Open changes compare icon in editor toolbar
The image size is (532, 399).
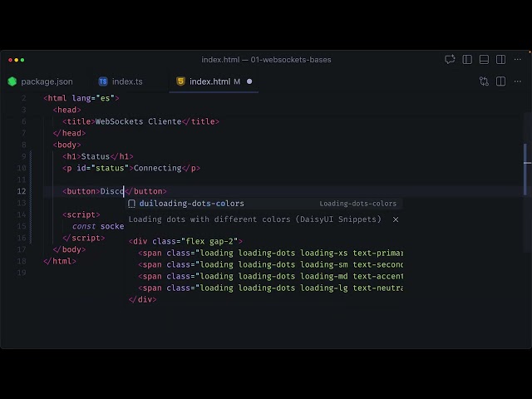[x=484, y=81]
